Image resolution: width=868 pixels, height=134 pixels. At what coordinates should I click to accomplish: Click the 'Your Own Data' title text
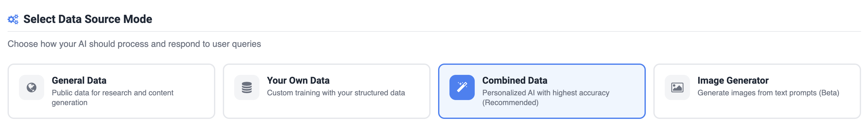pos(298,81)
